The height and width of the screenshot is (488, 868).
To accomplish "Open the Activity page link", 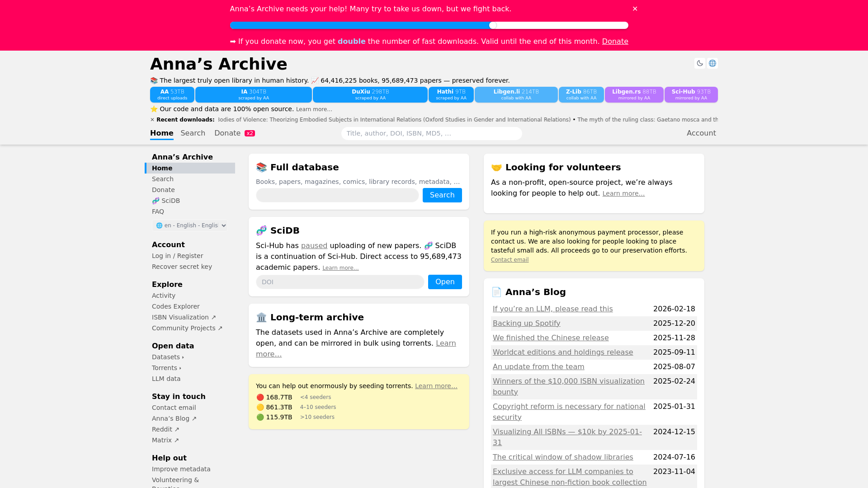I will [164, 296].
